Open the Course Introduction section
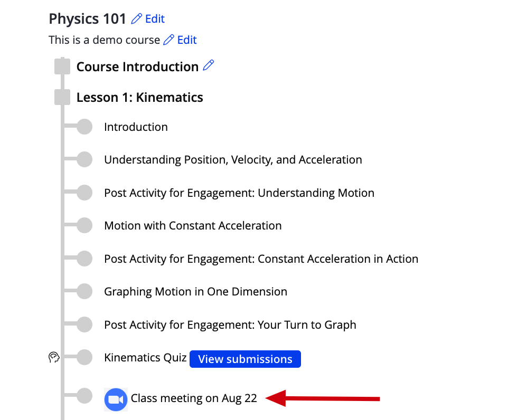Viewport: 508px width, 420px height. click(137, 66)
